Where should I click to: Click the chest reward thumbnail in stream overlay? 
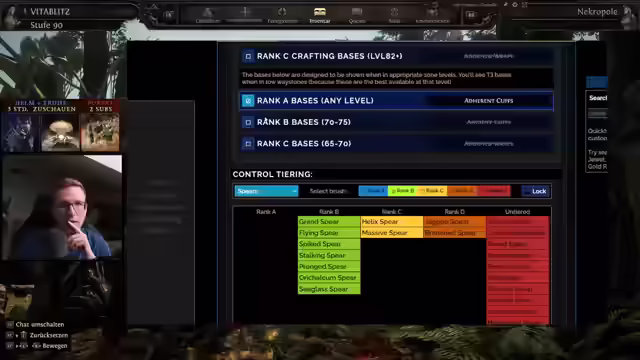tap(60, 132)
